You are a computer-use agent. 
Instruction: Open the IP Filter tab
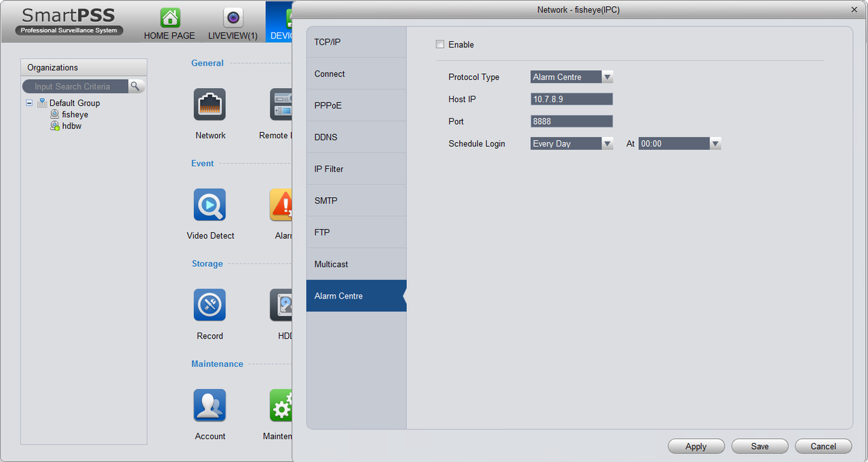point(356,169)
